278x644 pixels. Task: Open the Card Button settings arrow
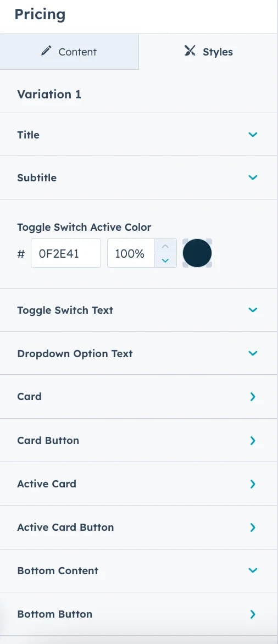253,440
